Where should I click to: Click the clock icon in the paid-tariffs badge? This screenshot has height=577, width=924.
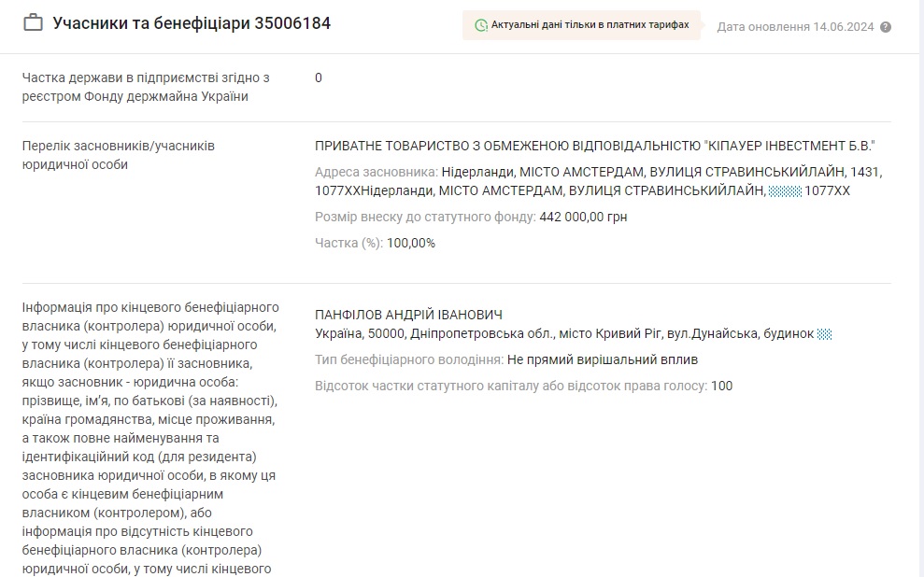click(x=481, y=25)
